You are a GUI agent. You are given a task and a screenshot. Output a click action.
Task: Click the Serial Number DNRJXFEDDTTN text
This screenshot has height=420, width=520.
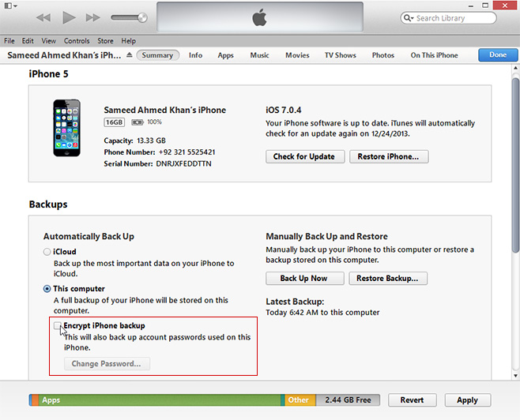157,163
